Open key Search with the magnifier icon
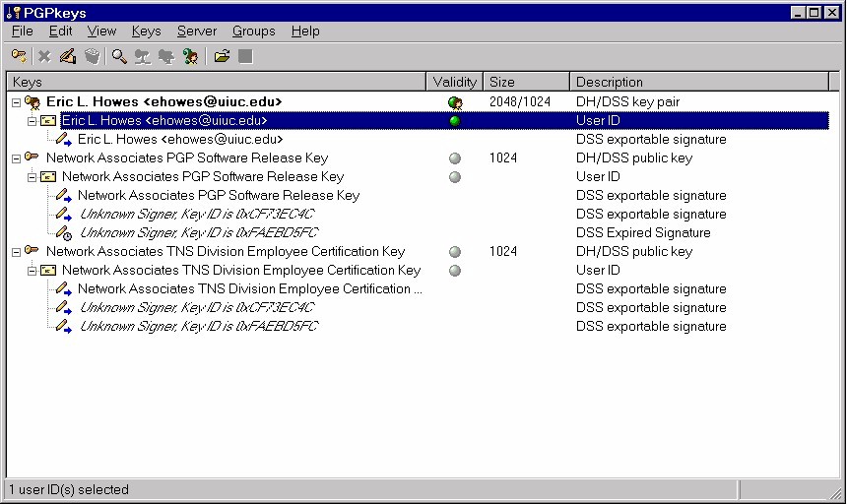This screenshot has height=504, width=847. tap(119, 56)
